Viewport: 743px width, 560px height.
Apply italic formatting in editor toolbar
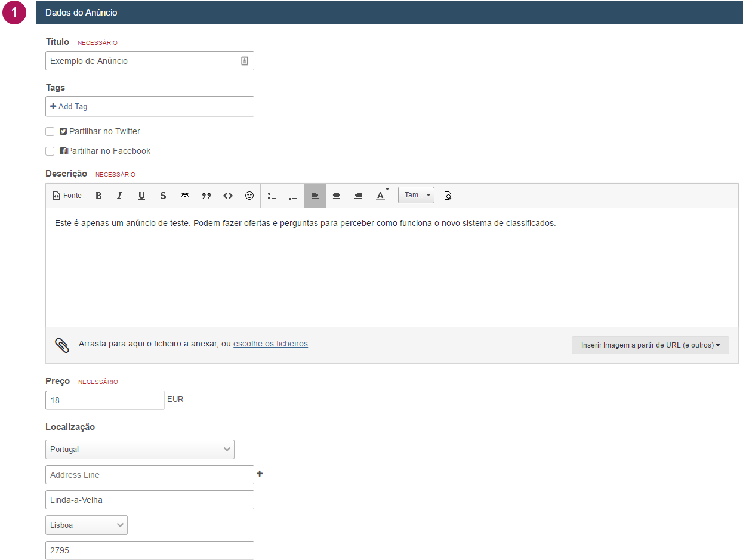pyautogui.click(x=119, y=196)
